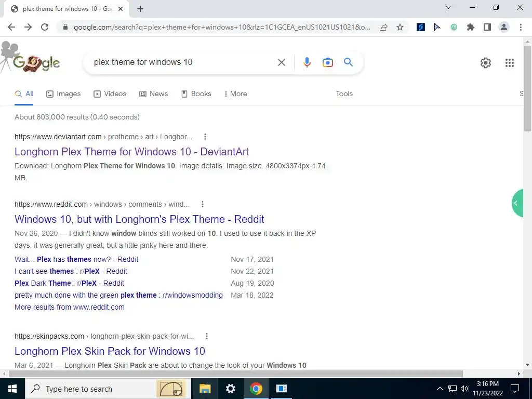Click the scroll right arrow

click(519, 374)
